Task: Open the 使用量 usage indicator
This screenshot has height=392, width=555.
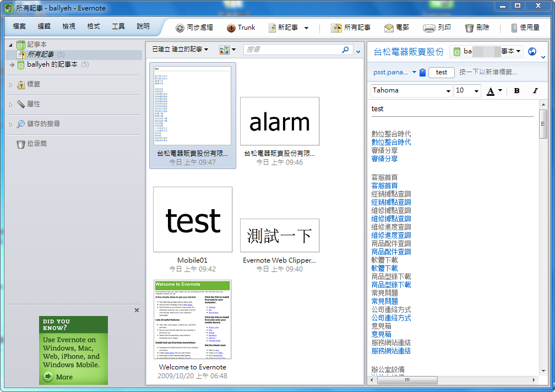Action: pyautogui.click(x=525, y=28)
